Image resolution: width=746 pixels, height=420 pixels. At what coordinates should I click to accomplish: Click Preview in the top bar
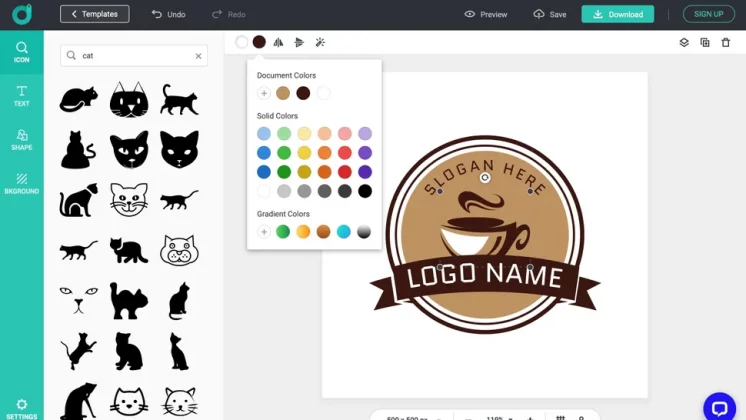486,14
